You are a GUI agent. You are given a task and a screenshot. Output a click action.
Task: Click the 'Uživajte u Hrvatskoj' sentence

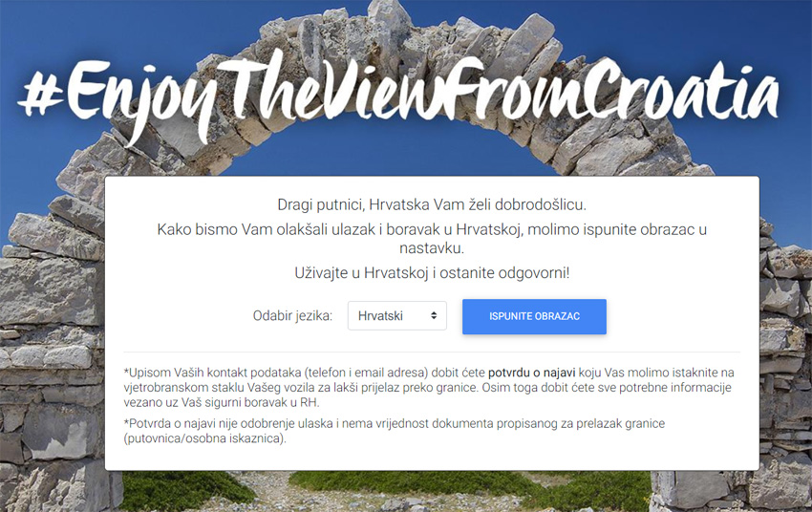432,273
